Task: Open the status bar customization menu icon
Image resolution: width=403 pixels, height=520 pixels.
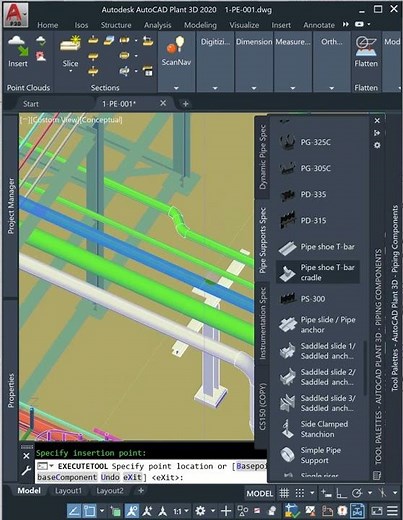Action: (393, 511)
